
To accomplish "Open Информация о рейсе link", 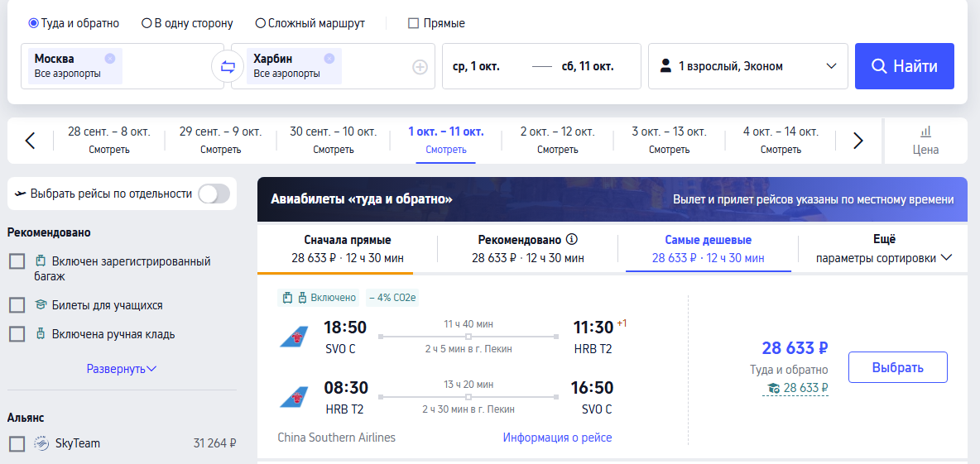I will pos(558,438).
